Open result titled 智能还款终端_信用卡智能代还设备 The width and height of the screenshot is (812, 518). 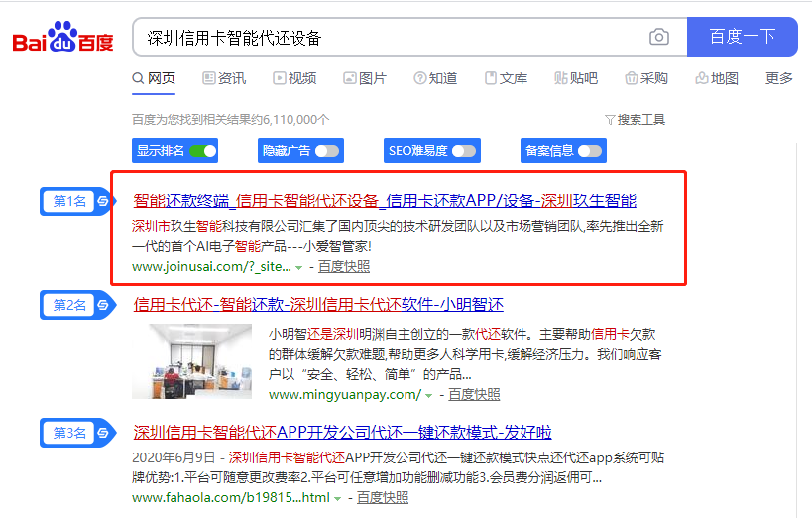385,200
